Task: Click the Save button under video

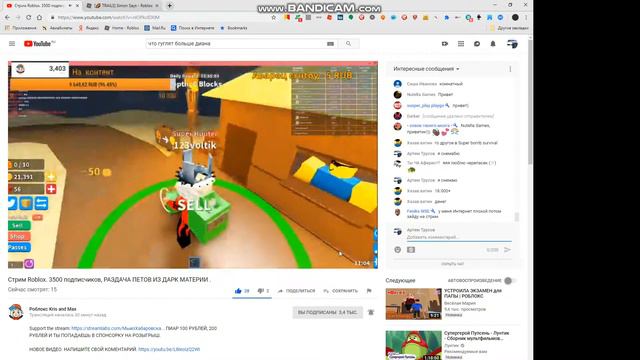Action: click(x=340, y=291)
